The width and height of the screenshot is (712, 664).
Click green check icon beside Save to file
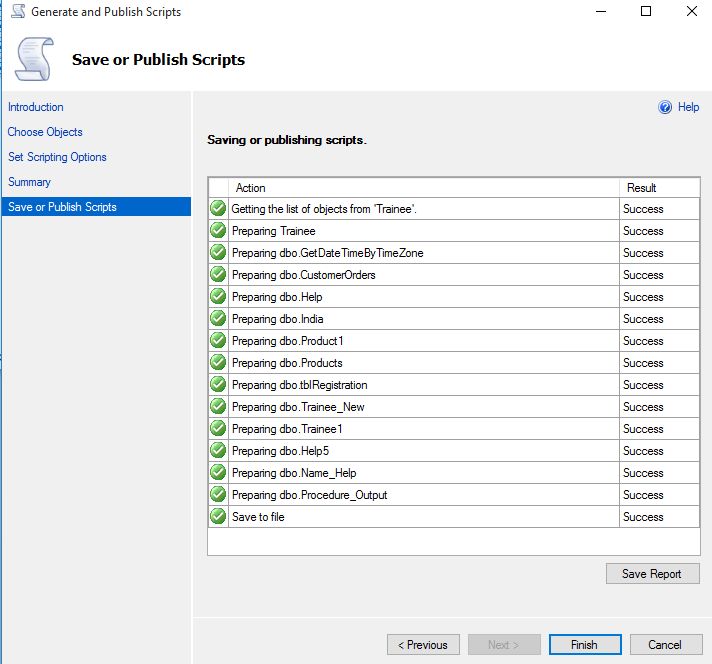[x=218, y=517]
